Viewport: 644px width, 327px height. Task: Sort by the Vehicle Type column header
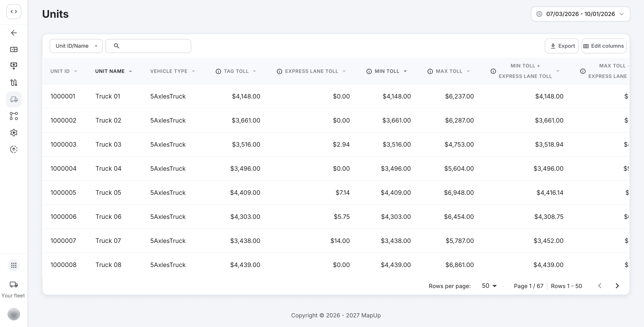click(173, 71)
